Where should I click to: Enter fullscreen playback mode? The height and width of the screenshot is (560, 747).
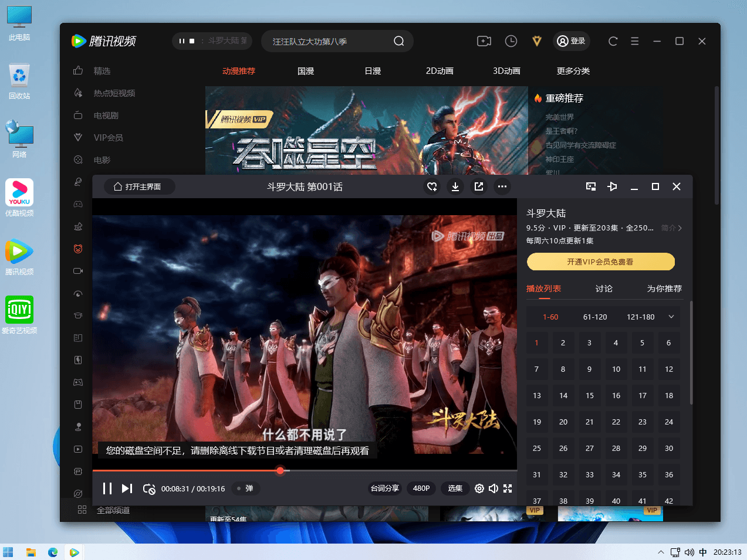508,488
